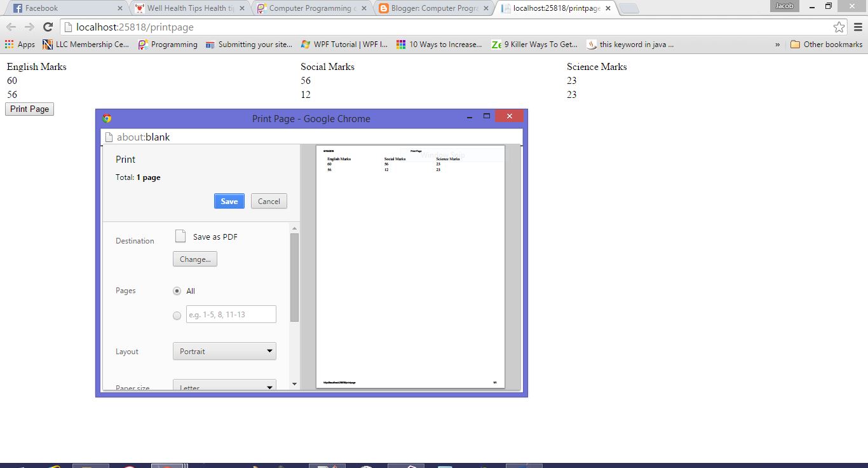Click the page document icon beside about:blank
The image size is (868, 468).
coord(108,137)
